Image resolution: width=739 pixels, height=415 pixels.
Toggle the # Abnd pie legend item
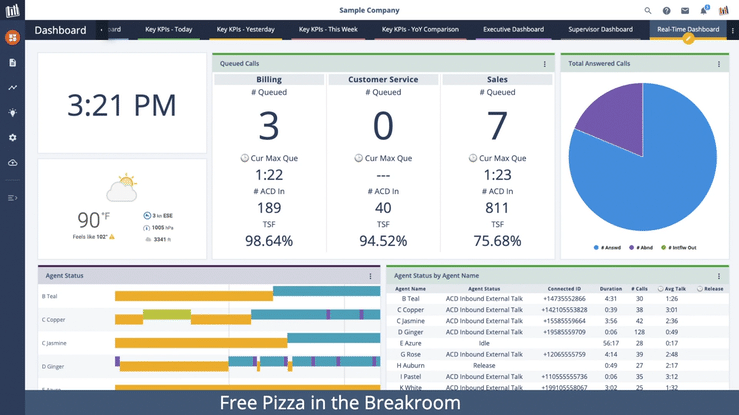pyautogui.click(x=642, y=247)
